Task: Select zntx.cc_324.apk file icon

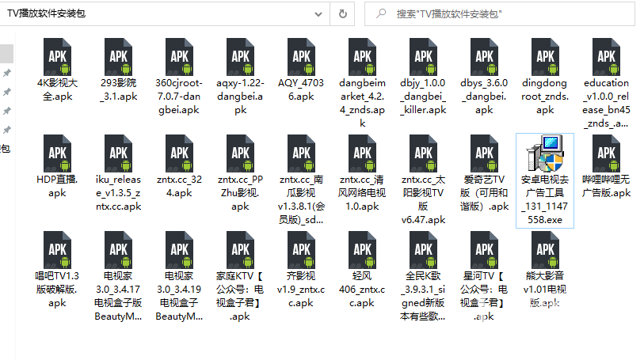Action: point(180,153)
